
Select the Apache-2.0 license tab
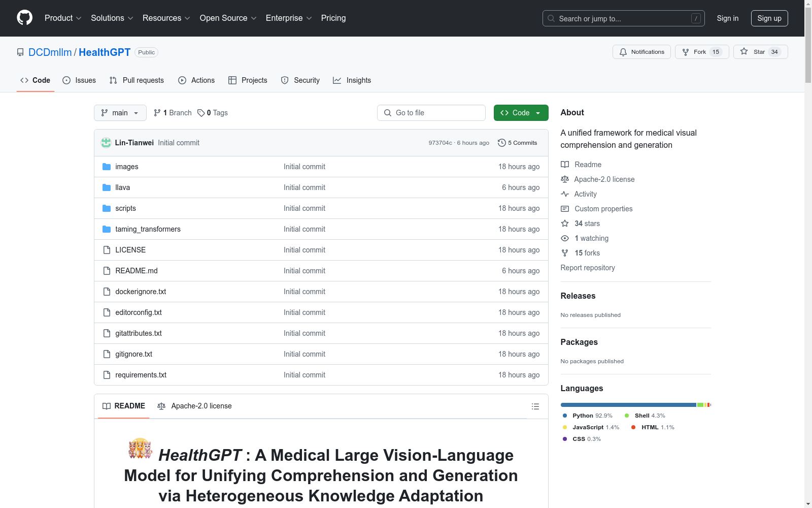click(x=194, y=406)
